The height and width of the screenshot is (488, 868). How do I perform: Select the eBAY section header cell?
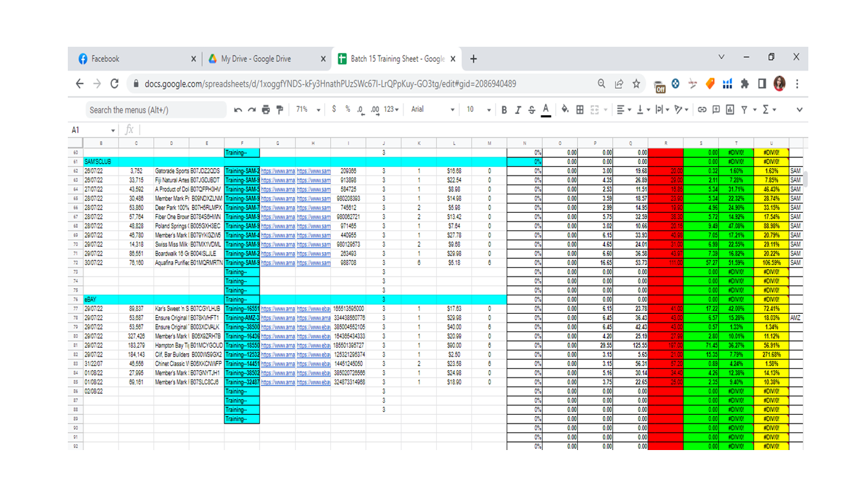coord(101,299)
